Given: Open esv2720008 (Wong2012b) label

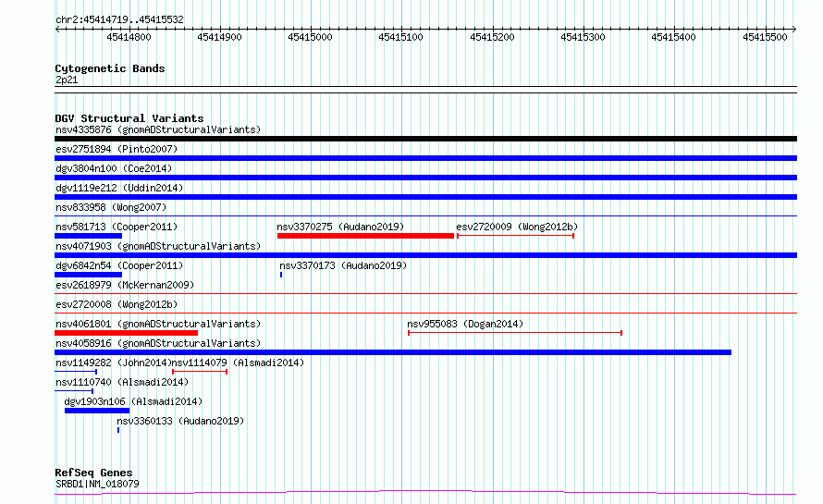Looking at the screenshot, I should (x=117, y=304).
